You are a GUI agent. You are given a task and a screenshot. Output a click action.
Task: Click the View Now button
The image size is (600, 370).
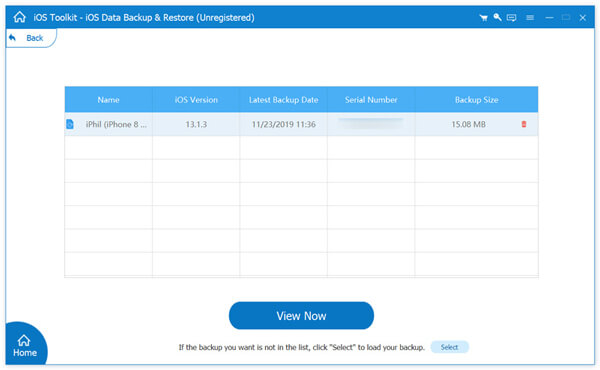(301, 316)
